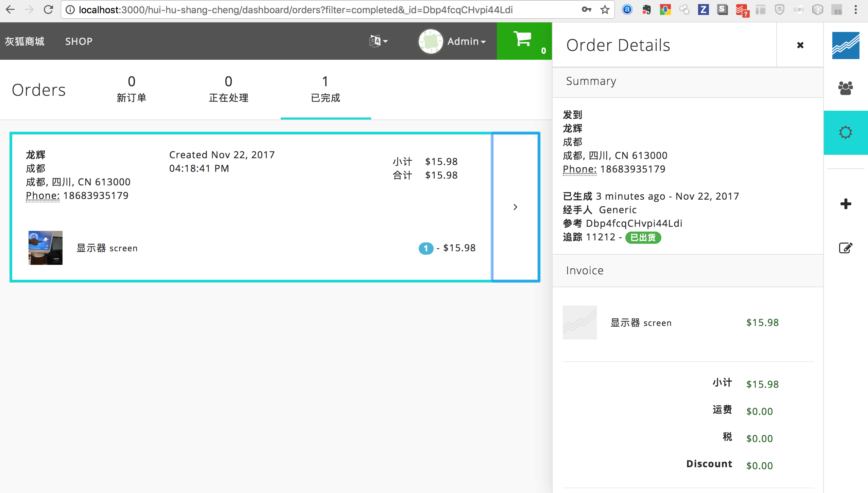Click the 灰狐商城 store name link
The height and width of the screenshot is (493, 868).
24,41
